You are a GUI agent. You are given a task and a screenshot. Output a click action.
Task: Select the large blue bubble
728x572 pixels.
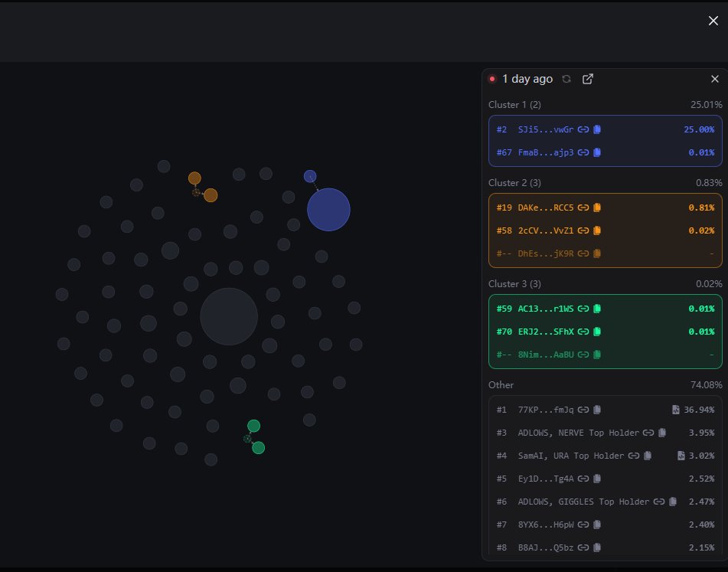(x=328, y=209)
